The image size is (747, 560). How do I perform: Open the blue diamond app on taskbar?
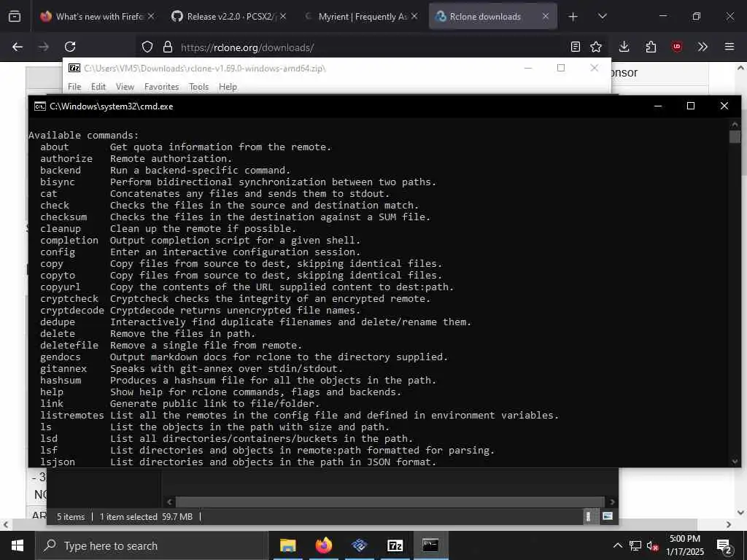(x=359, y=545)
